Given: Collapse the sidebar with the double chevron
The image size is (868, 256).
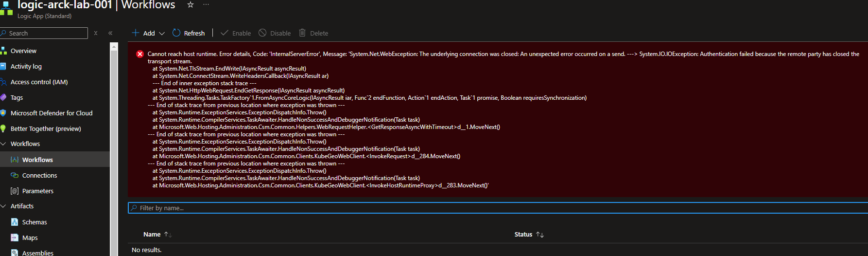Looking at the screenshot, I should 110,33.
